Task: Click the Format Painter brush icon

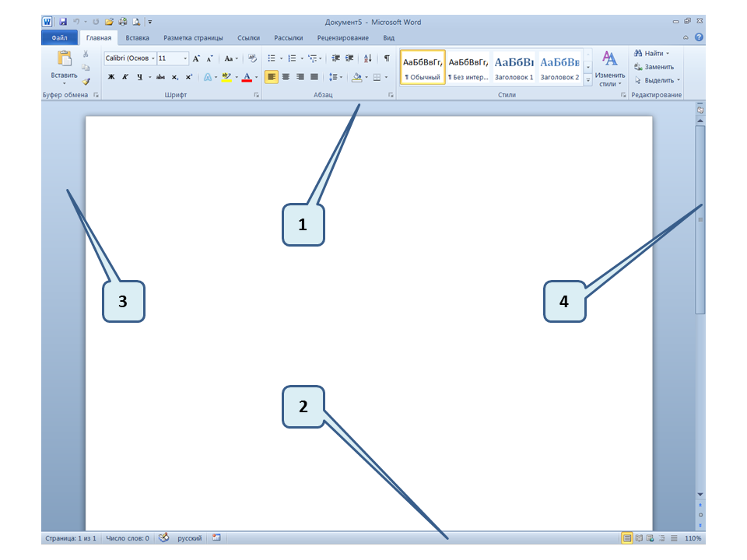Action: pos(86,81)
